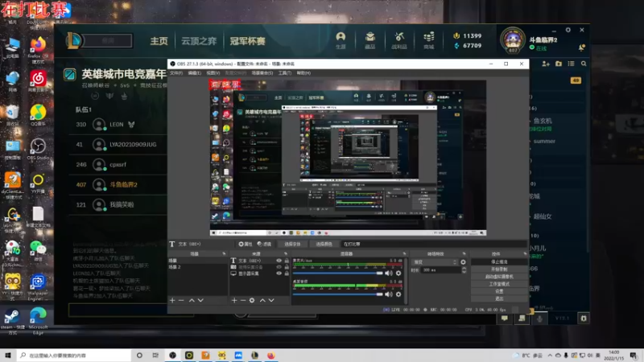
Task: Click the League client notification bell icon
Action: point(581,47)
